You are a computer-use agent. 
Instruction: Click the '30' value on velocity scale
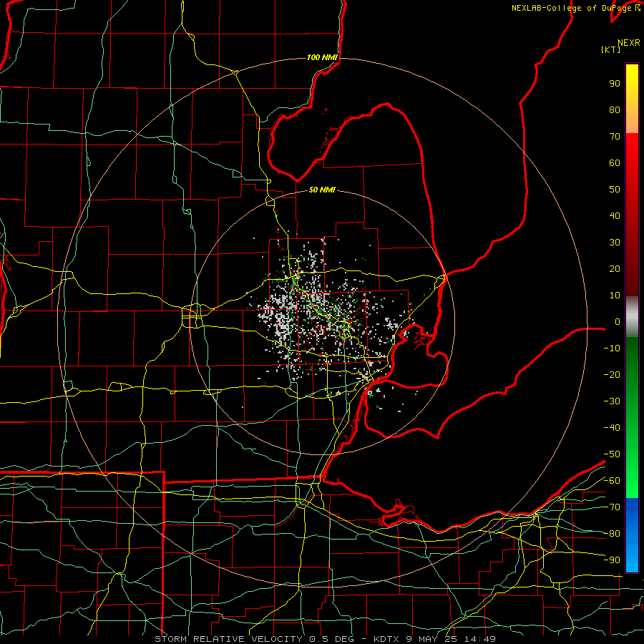615,243
